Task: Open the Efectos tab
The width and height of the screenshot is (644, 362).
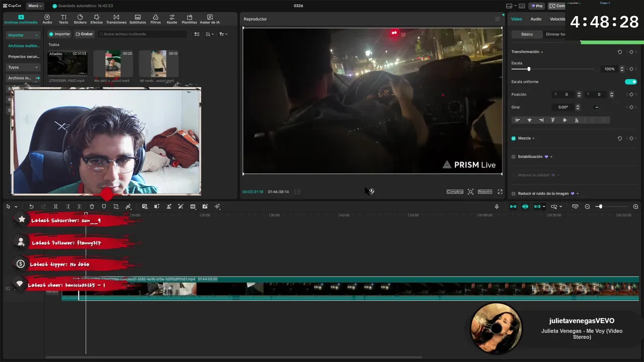Action: 97,19
